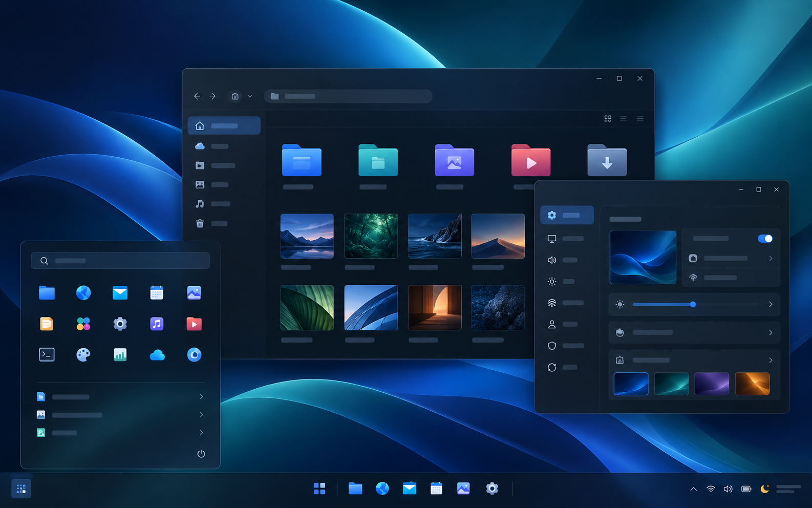The image size is (812, 508).
Task: Launch the bar chart app in start menu
Action: pyautogui.click(x=120, y=354)
